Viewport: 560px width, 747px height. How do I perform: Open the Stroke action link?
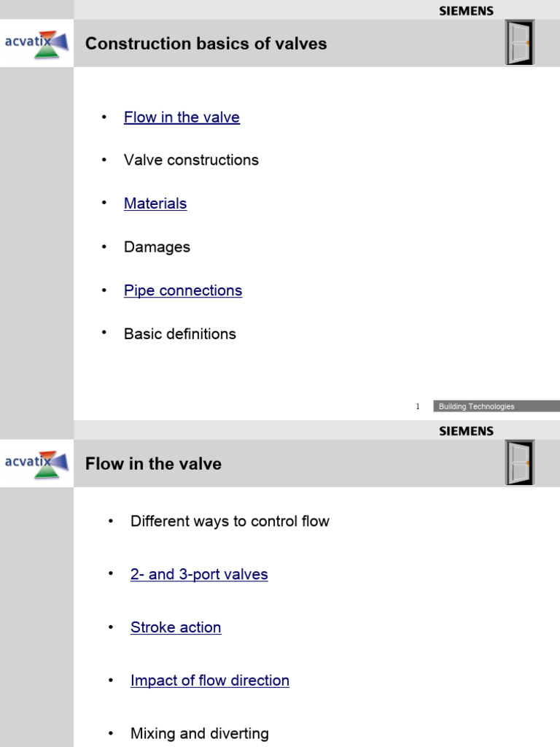(176, 627)
